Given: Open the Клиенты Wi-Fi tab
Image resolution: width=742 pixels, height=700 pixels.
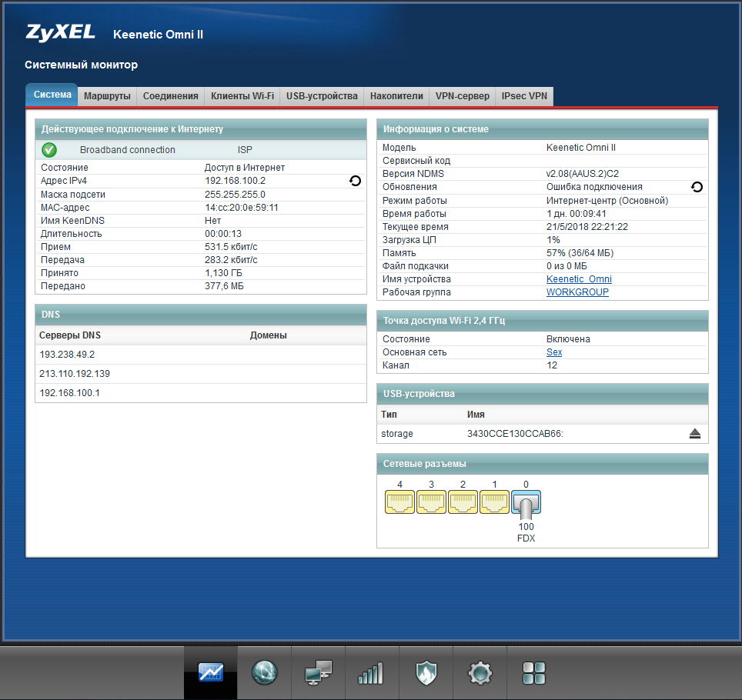Looking at the screenshot, I should tap(242, 96).
